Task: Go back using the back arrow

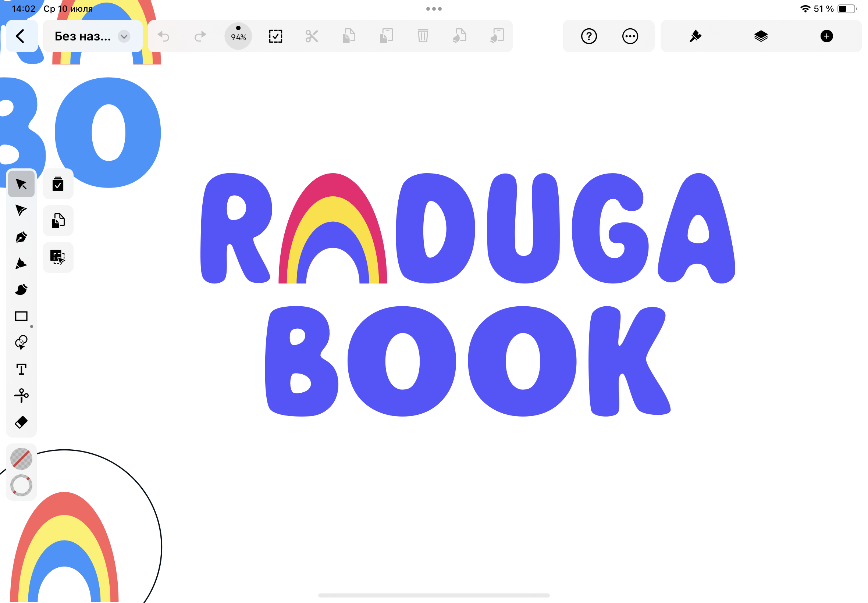Action: pos(20,36)
